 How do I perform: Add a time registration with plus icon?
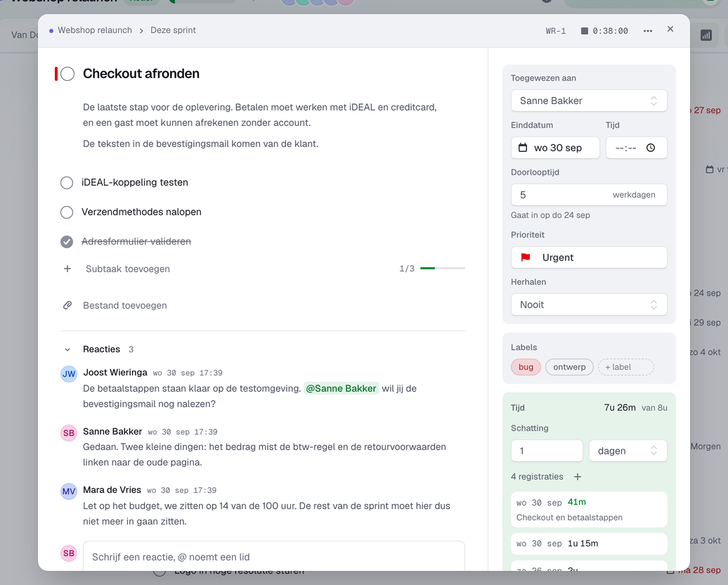tap(577, 477)
